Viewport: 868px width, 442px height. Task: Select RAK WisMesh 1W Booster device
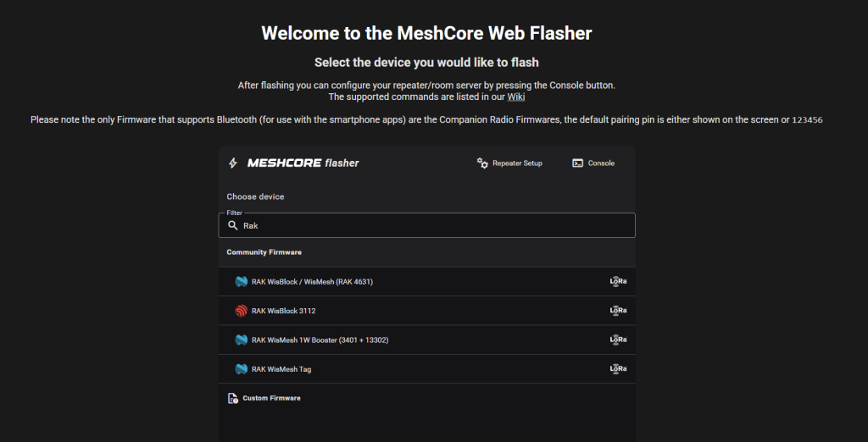coord(320,340)
